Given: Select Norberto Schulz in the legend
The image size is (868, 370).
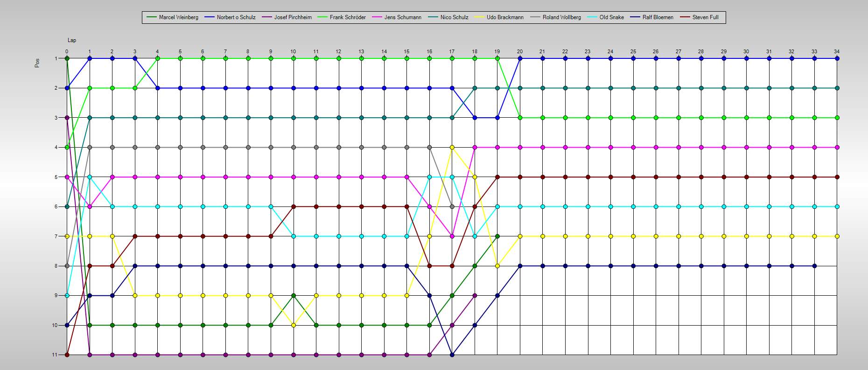Looking at the screenshot, I should click(x=236, y=17).
